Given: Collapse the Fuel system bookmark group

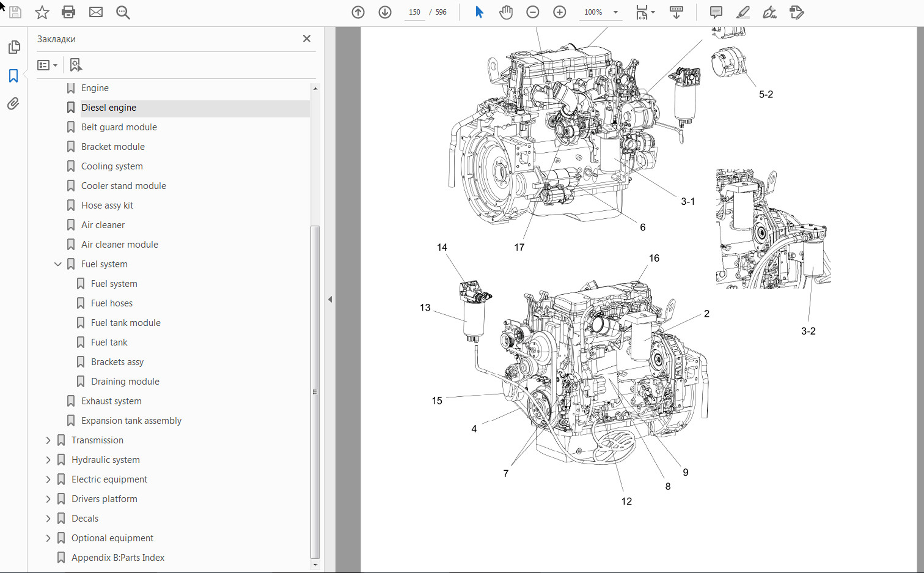Looking at the screenshot, I should pyautogui.click(x=57, y=264).
